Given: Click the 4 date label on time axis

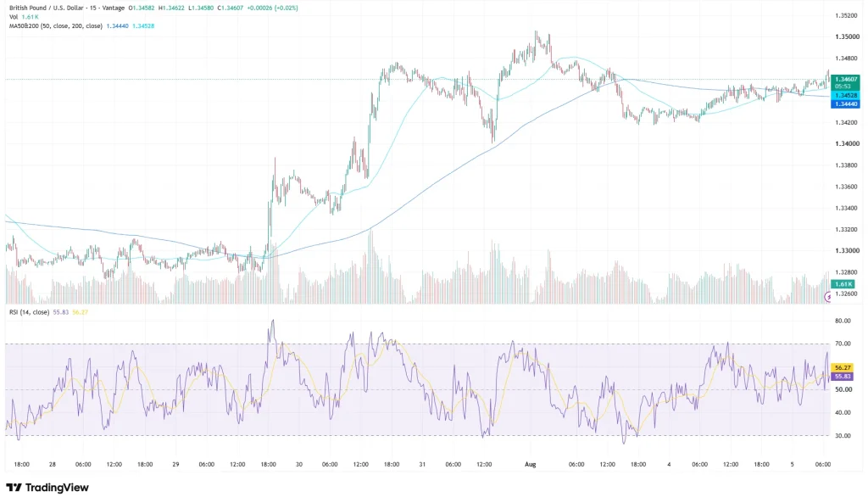Looking at the screenshot, I should pyautogui.click(x=669, y=464).
